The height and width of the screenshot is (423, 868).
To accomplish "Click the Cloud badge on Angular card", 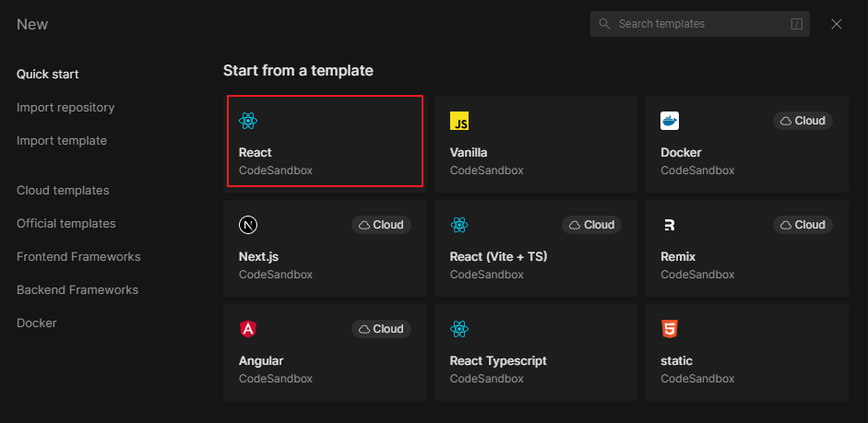I will tap(381, 329).
